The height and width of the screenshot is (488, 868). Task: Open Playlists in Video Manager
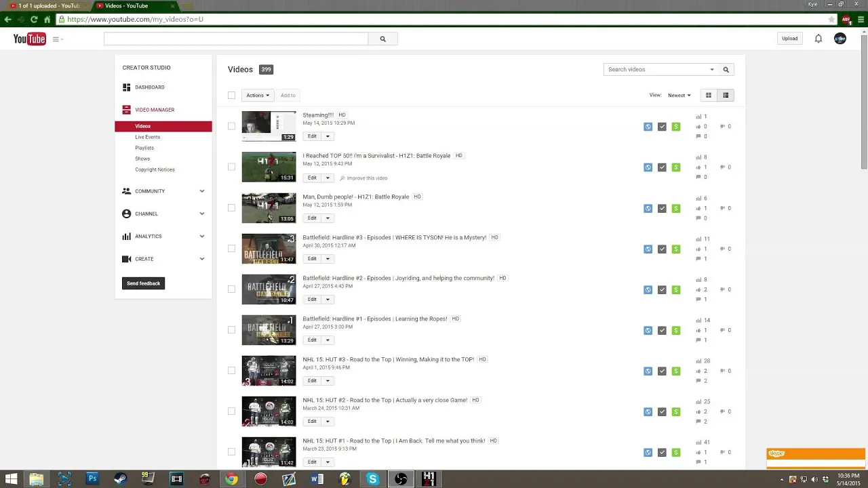tap(144, 148)
